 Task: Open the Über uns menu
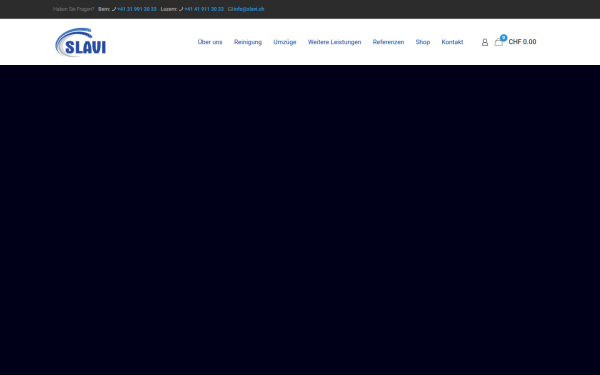click(210, 42)
